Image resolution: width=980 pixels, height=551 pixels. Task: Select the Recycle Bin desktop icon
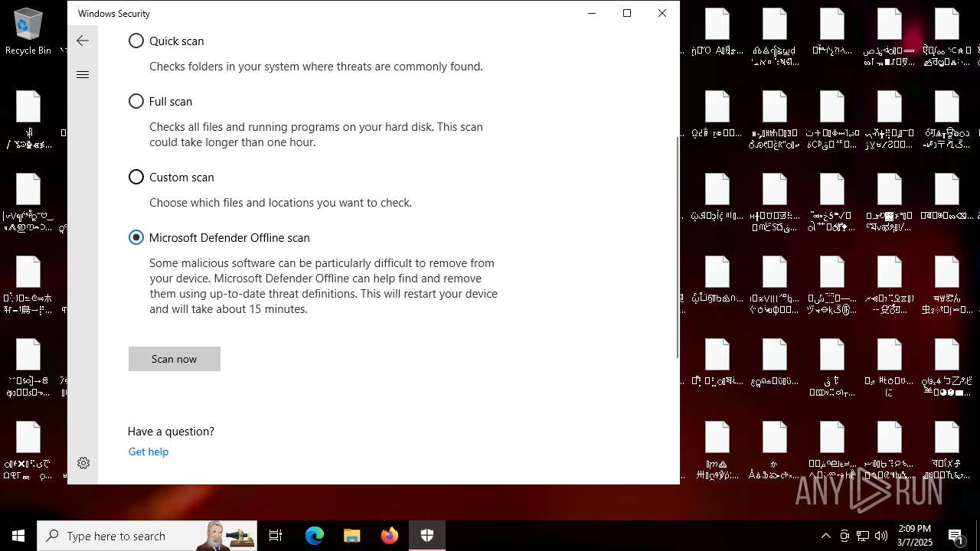(28, 31)
